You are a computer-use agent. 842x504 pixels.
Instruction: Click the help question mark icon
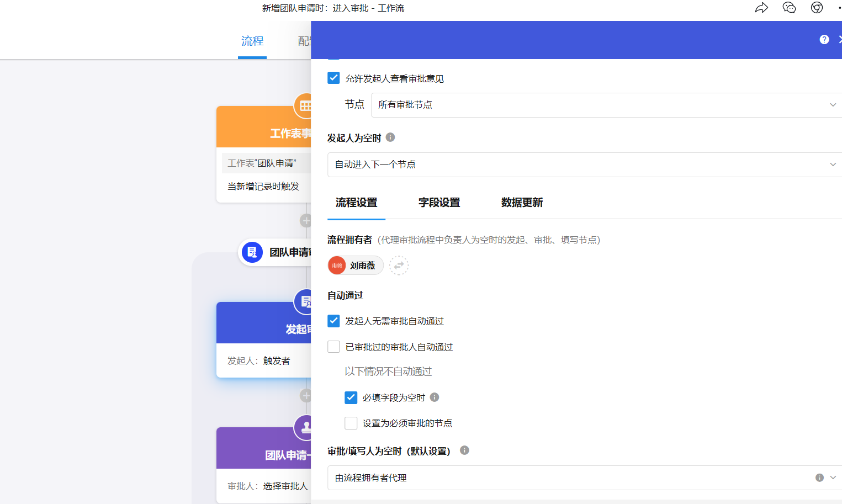pos(824,39)
